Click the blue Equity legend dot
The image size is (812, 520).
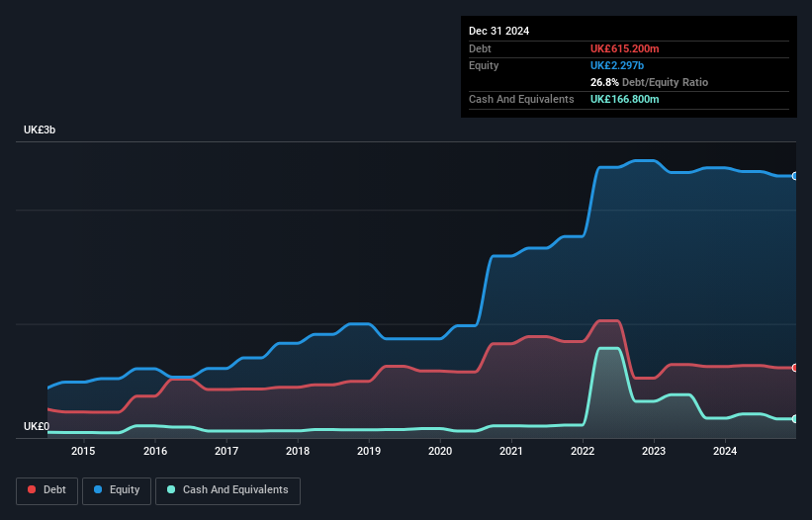(98, 489)
